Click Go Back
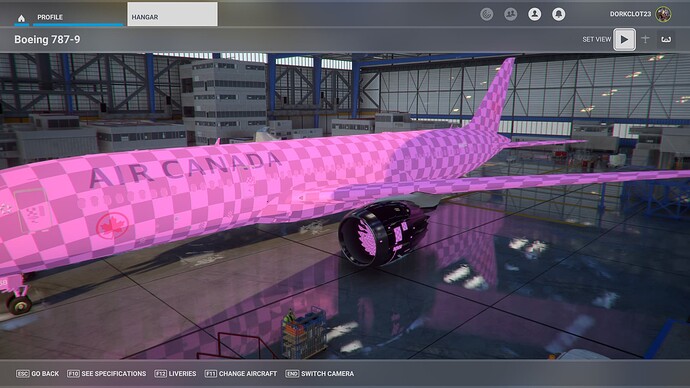 click(x=37, y=373)
